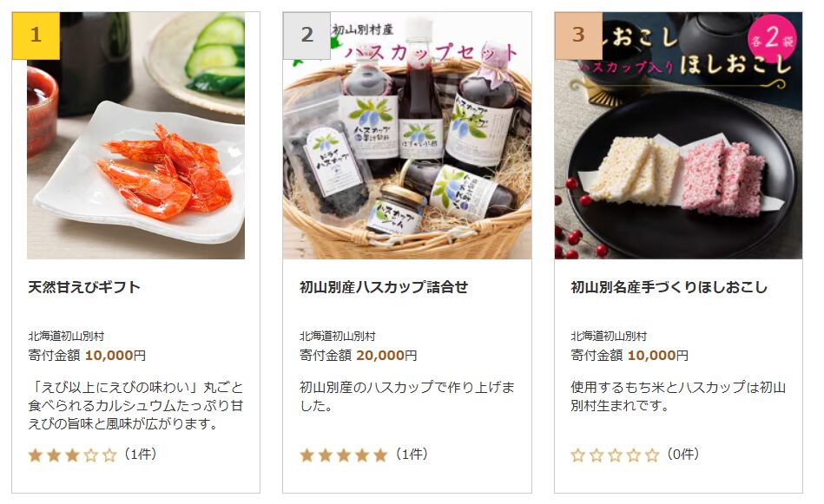
Task: Open the (1件) review count for shrimp gift
Action: [x=141, y=455]
